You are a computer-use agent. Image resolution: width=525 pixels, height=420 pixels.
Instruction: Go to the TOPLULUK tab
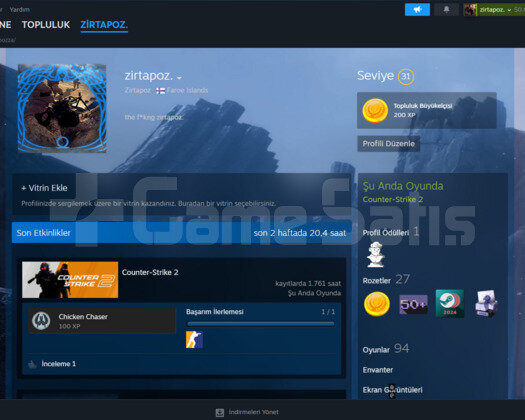tap(46, 25)
